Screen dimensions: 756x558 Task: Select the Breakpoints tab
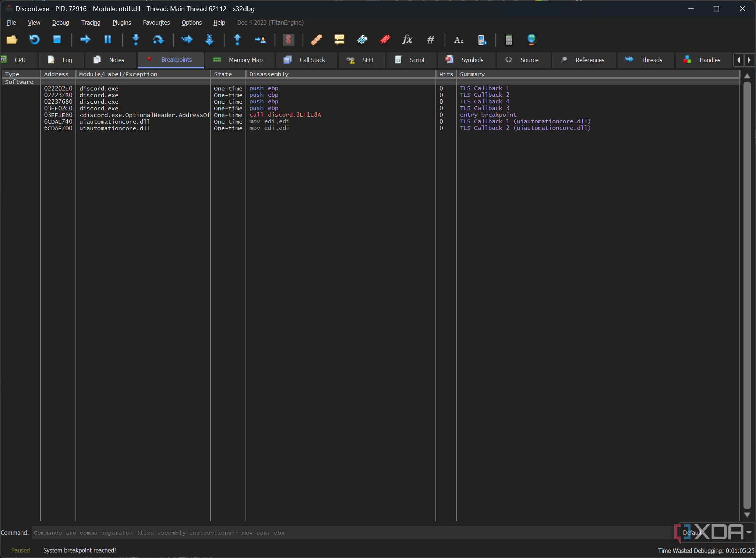pyautogui.click(x=170, y=60)
